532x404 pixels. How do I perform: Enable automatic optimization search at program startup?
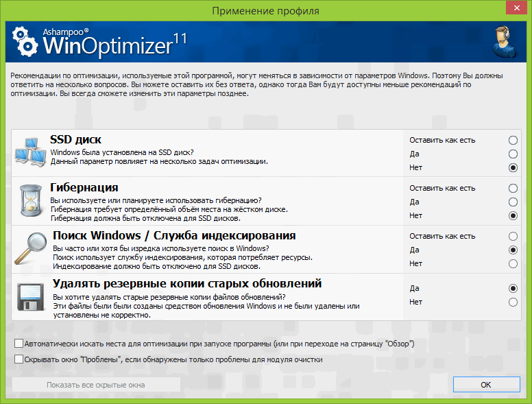click(x=18, y=343)
